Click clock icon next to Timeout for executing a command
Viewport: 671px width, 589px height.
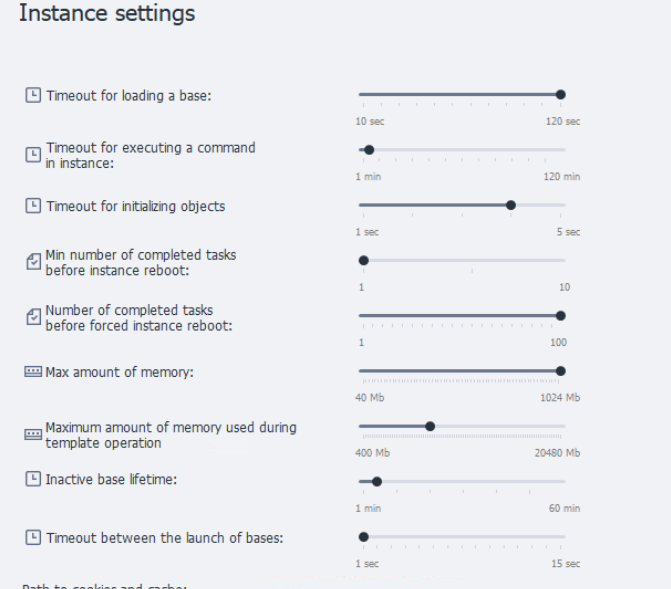[x=33, y=155]
